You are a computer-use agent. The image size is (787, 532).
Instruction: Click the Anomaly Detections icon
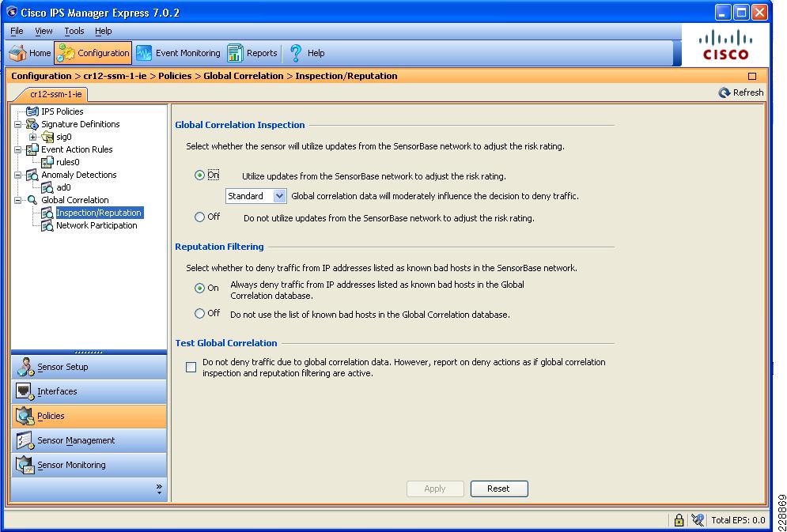pyautogui.click(x=32, y=175)
